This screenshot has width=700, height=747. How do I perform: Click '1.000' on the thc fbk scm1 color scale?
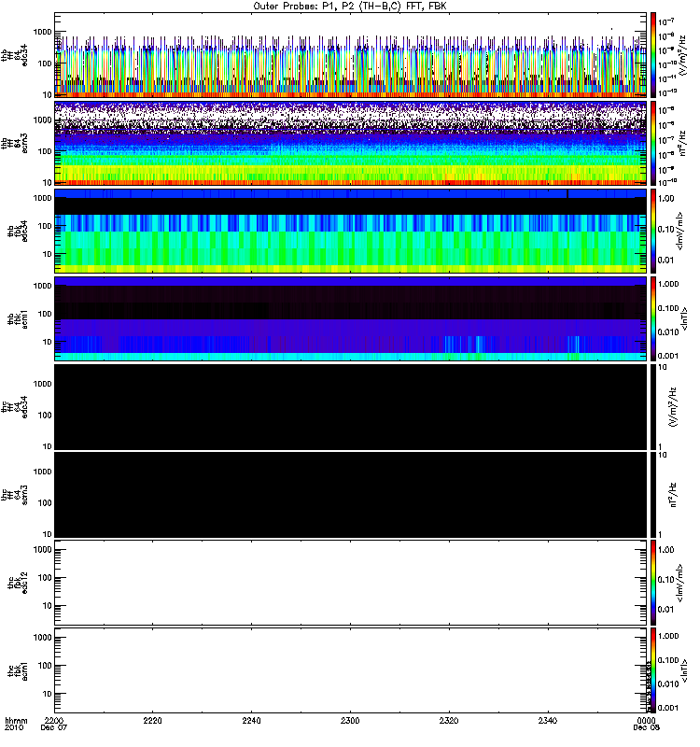(x=668, y=636)
